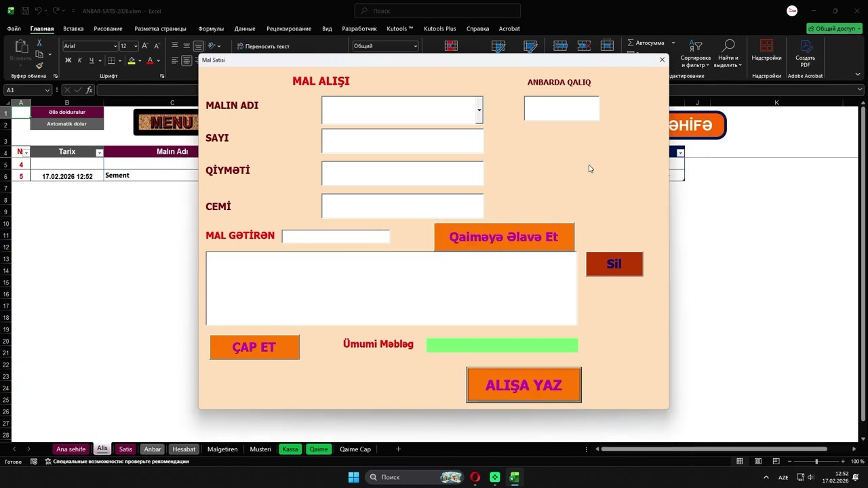Click the format cells icon in ribbon
This screenshot has height=488, width=868.
click(x=607, y=46)
